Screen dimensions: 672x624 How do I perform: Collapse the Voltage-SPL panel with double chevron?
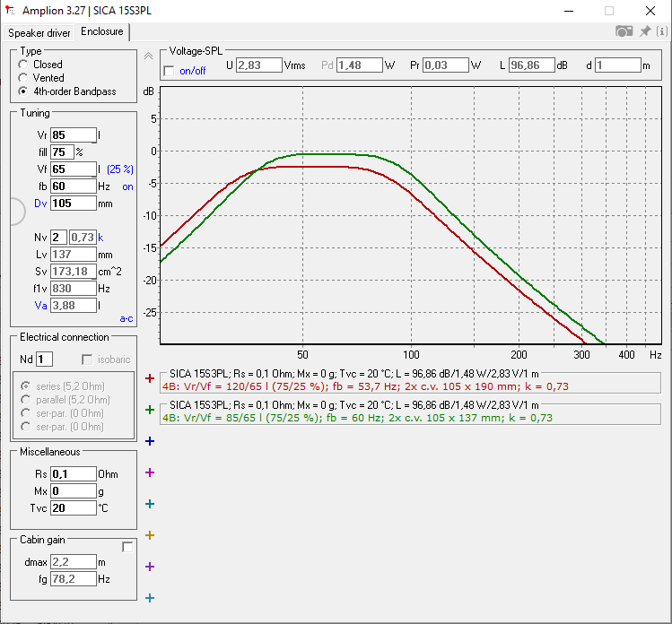coord(148,56)
